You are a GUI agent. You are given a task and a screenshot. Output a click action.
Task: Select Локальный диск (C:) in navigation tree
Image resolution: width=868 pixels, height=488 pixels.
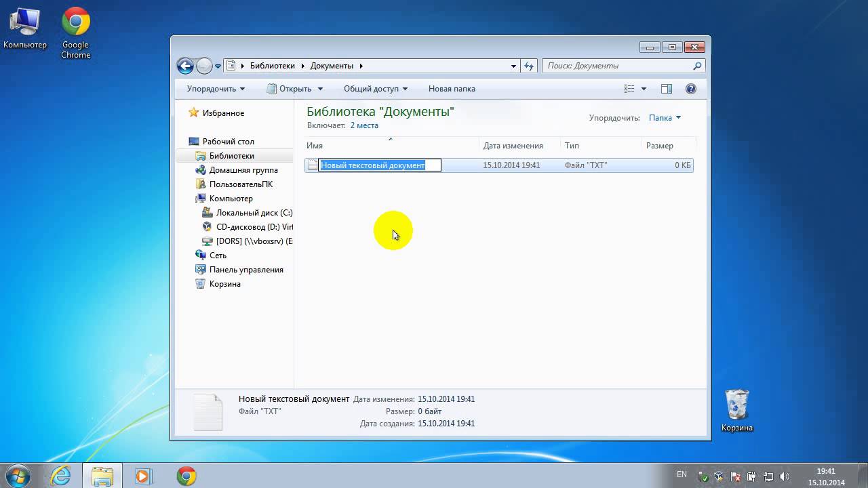[x=254, y=213]
